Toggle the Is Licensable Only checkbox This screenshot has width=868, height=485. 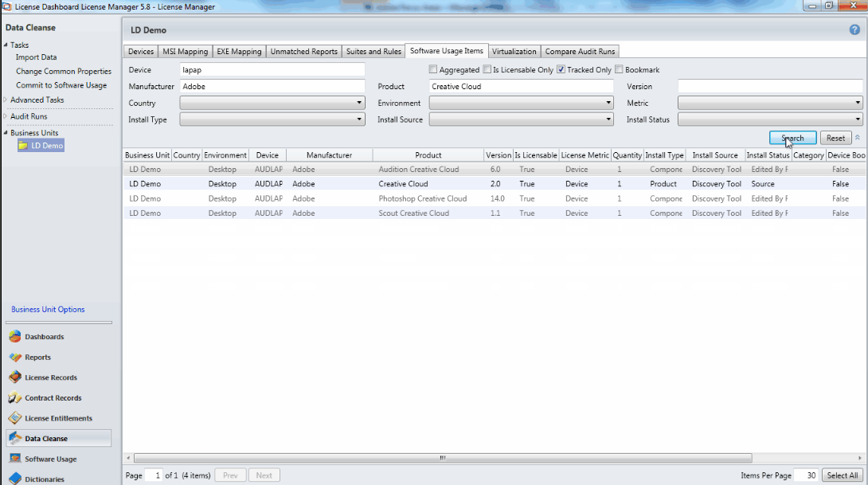click(487, 70)
